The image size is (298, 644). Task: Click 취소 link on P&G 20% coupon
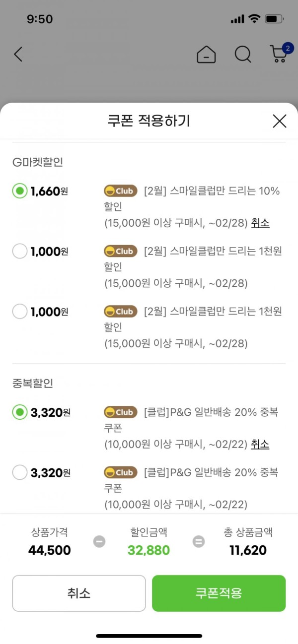(260, 444)
